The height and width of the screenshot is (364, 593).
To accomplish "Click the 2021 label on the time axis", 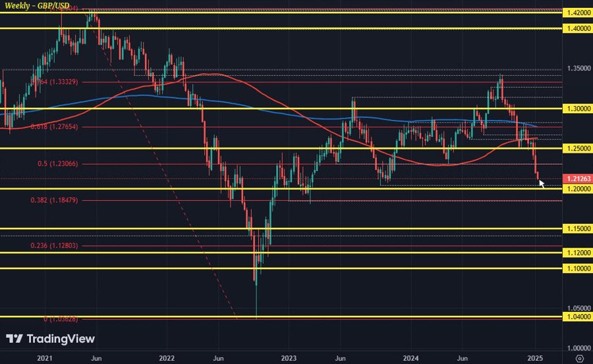I will click(x=45, y=358).
